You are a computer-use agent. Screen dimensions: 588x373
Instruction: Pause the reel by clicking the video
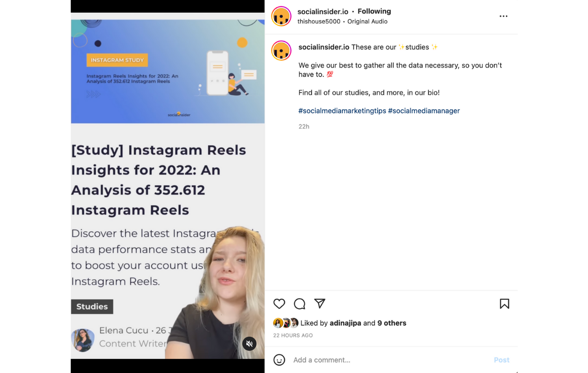click(168, 186)
